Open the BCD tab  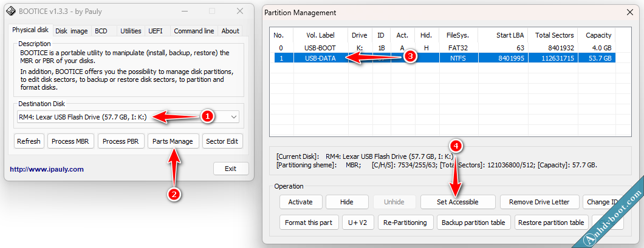pos(101,31)
